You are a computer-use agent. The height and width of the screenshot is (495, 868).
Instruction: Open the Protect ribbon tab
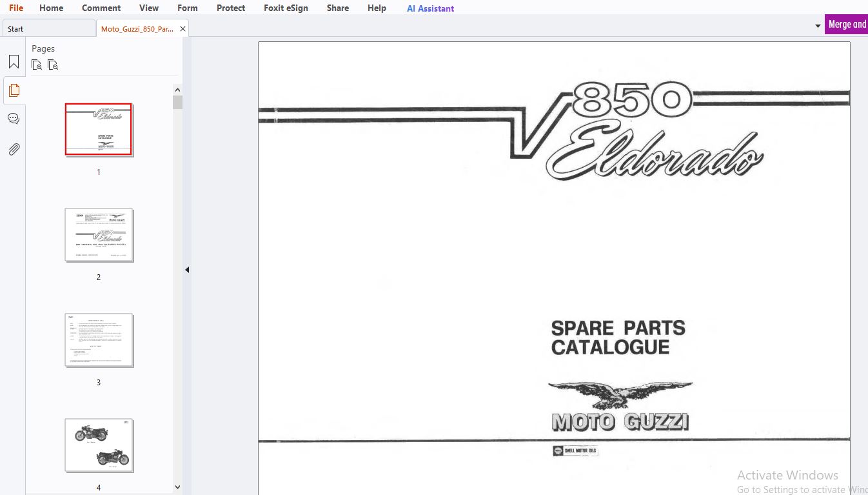(x=231, y=8)
